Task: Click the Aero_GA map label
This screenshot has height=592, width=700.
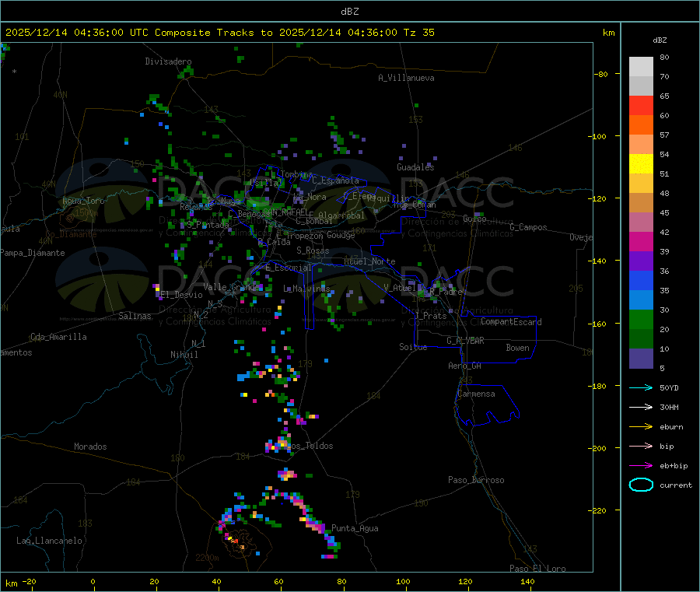Action: coord(465,366)
